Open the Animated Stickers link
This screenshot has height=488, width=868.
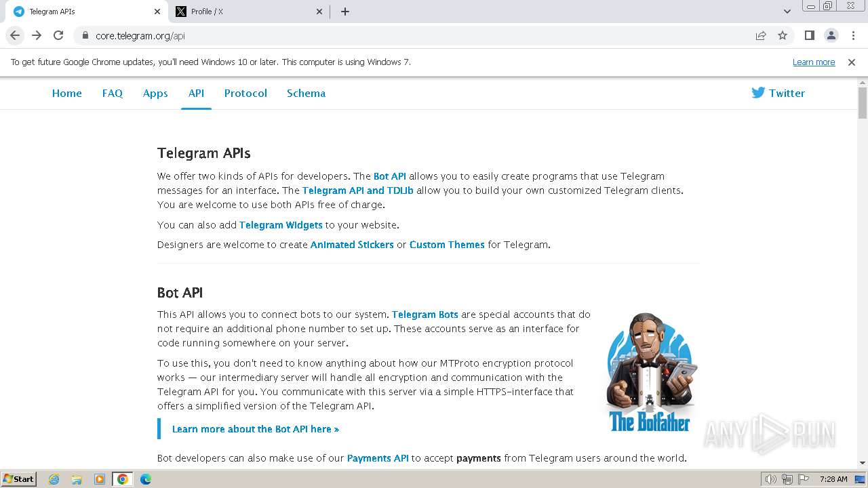352,245
